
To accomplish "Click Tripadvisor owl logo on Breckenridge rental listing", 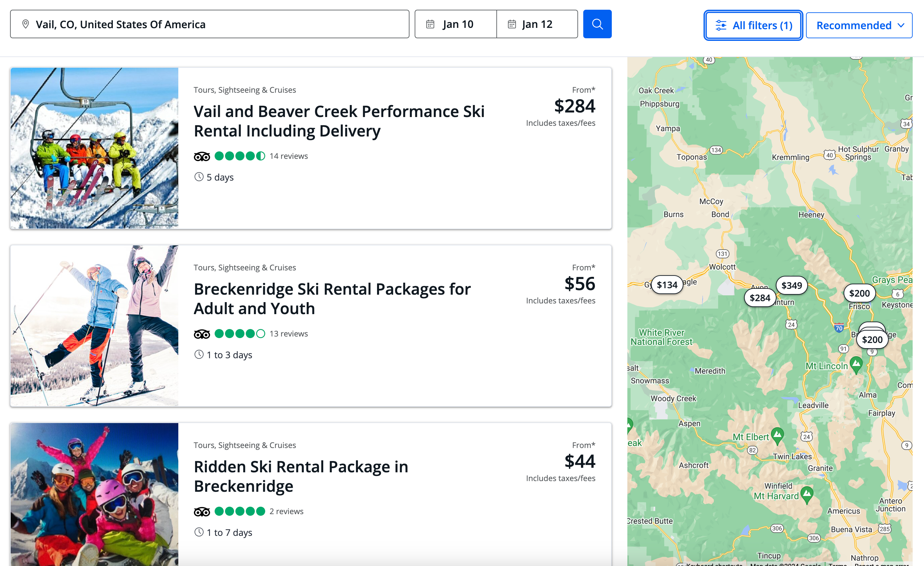I will [x=202, y=334].
